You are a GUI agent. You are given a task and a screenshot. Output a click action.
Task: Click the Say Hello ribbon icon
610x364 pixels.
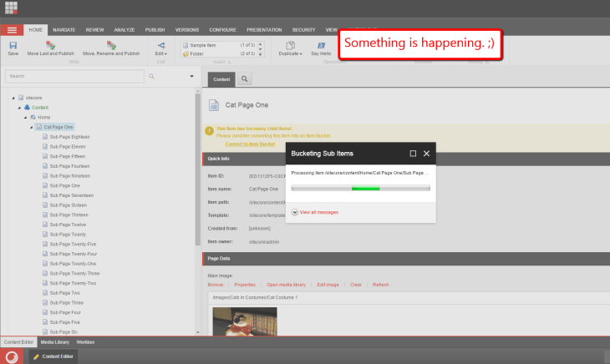tap(321, 45)
